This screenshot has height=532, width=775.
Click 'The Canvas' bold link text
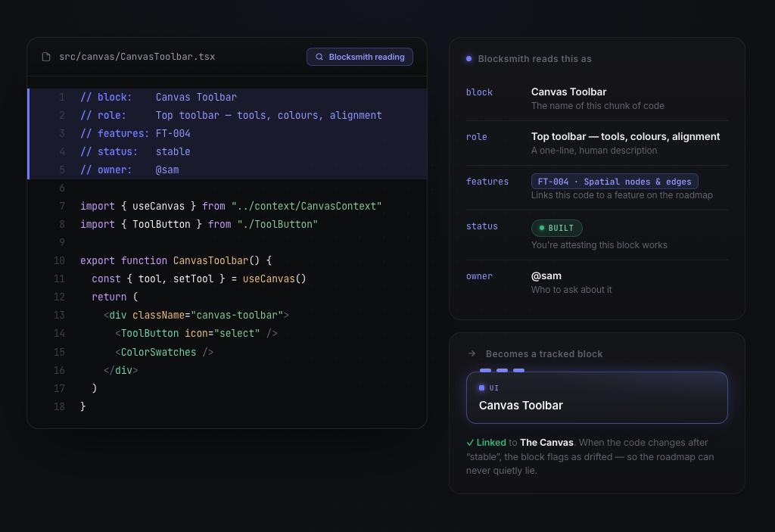546,443
